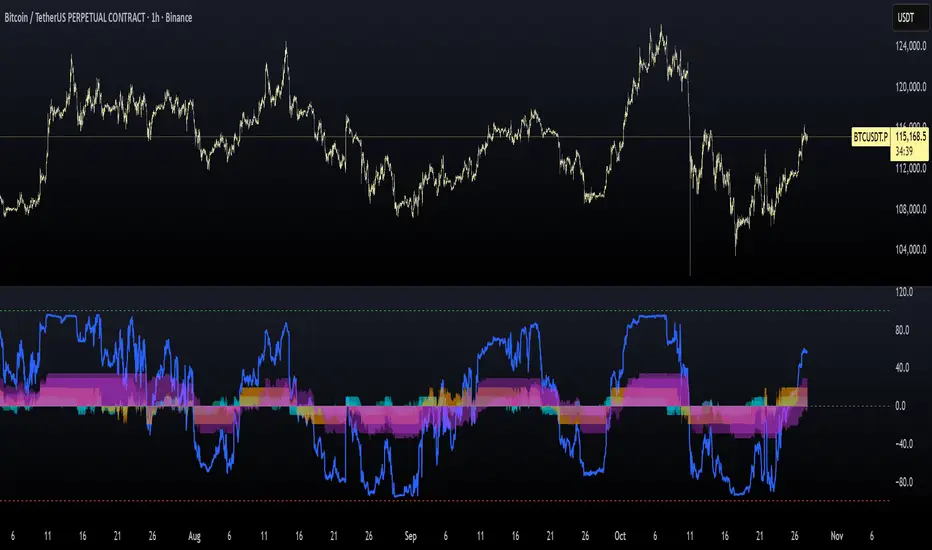Click the Oct month label on time axis

tap(620, 536)
